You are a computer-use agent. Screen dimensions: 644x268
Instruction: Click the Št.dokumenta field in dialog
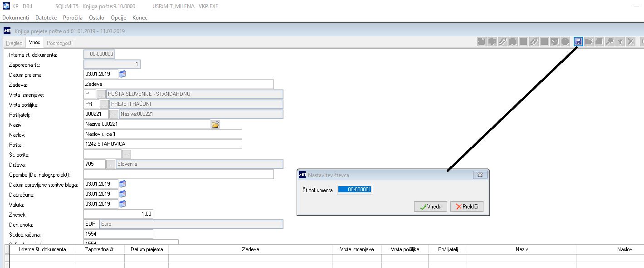[x=355, y=190]
